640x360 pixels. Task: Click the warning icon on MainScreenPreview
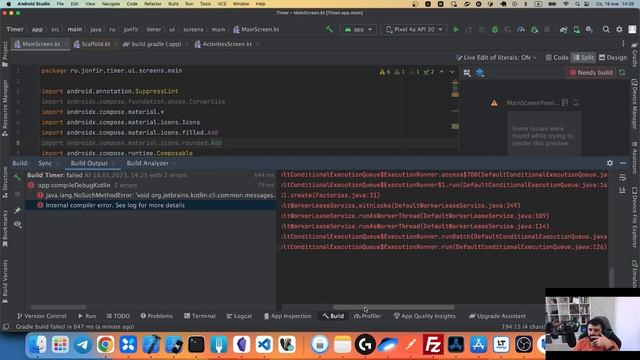[494, 103]
